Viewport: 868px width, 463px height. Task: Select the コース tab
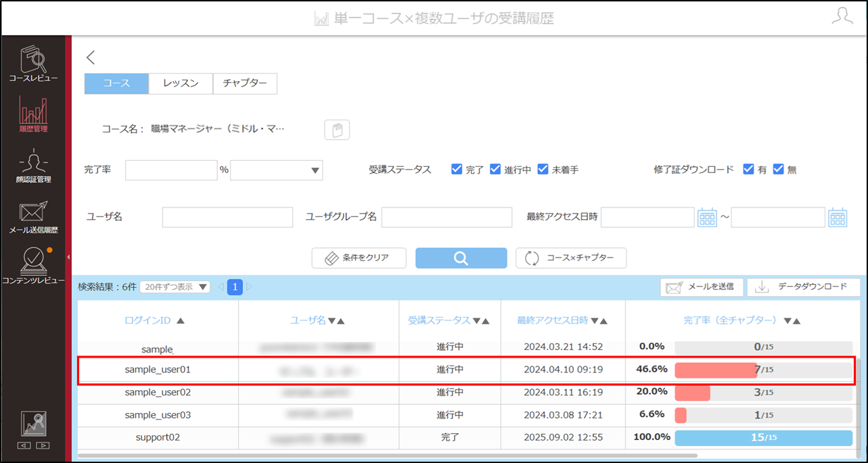[x=116, y=84]
